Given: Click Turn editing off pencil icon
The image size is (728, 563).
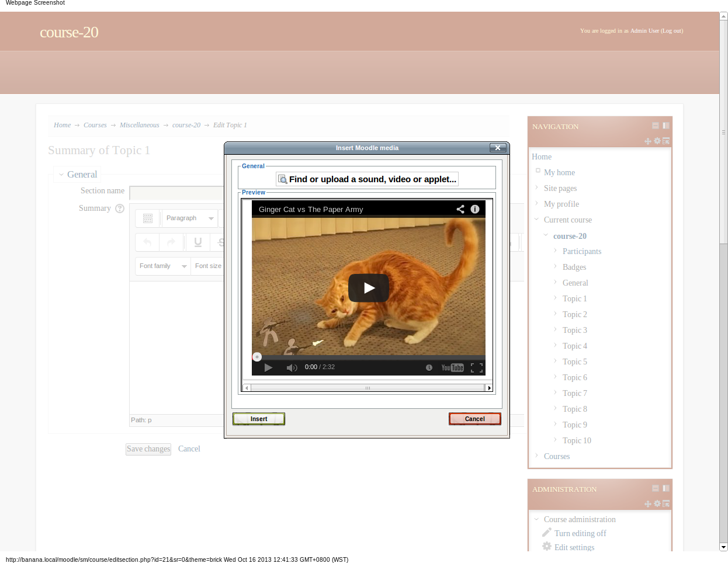Looking at the screenshot, I should point(547,533).
